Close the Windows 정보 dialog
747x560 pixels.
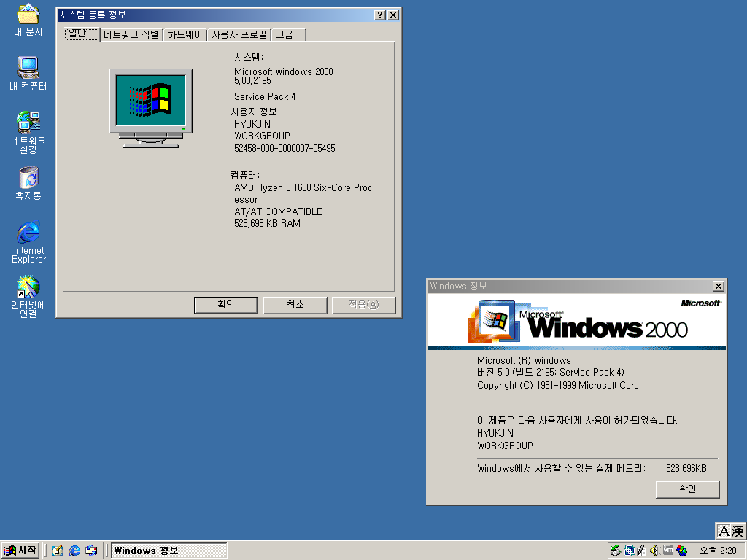719,286
